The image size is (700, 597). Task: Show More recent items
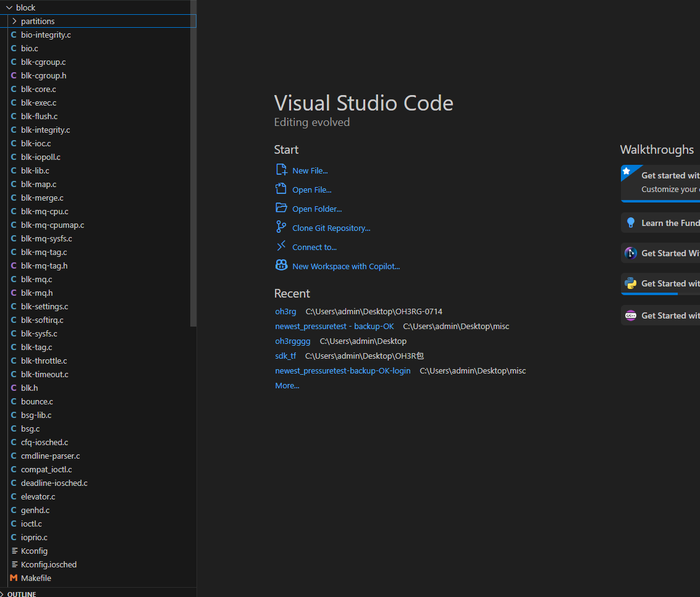tap(287, 385)
